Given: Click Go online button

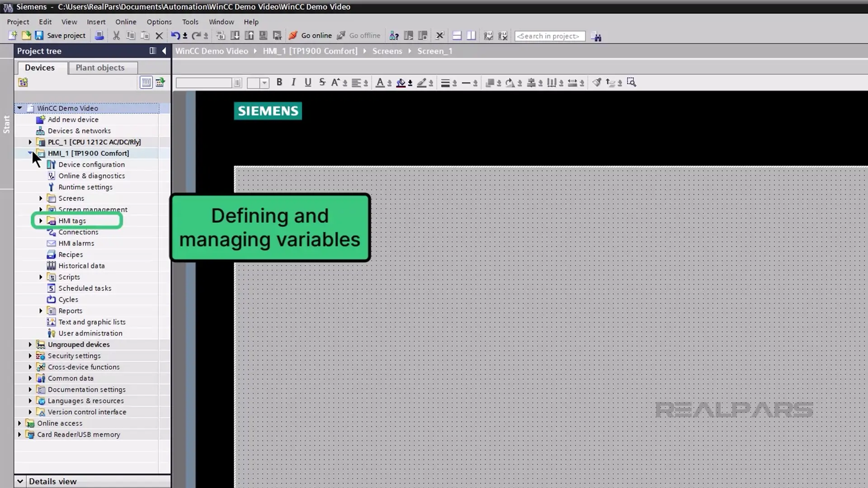Looking at the screenshot, I should click(x=310, y=36).
